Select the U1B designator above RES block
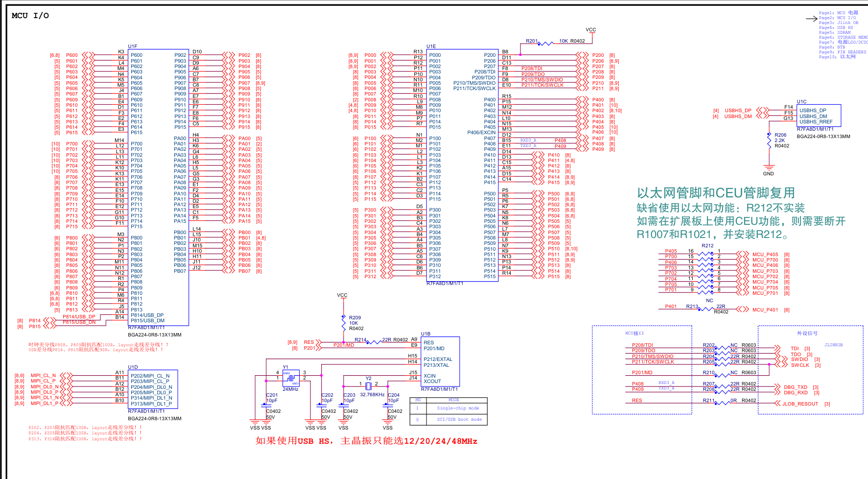The width and height of the screenshot is (868, 479). point(425,334)
